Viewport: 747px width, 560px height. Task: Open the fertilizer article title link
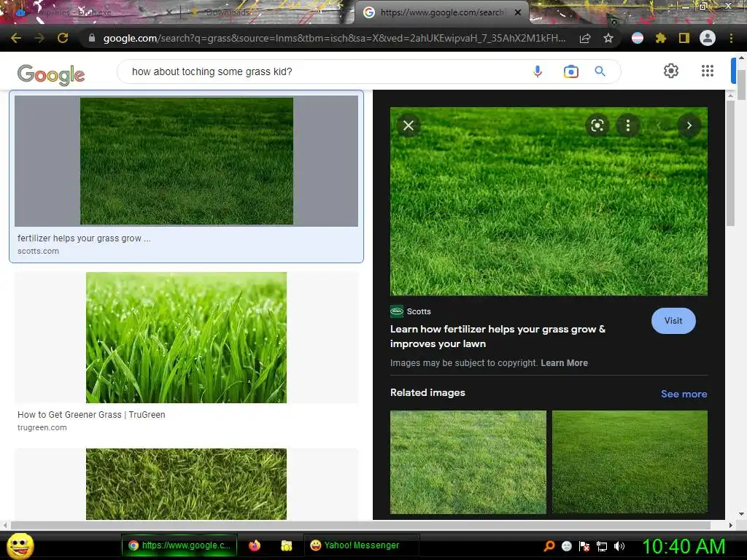(x=498, y=336)
